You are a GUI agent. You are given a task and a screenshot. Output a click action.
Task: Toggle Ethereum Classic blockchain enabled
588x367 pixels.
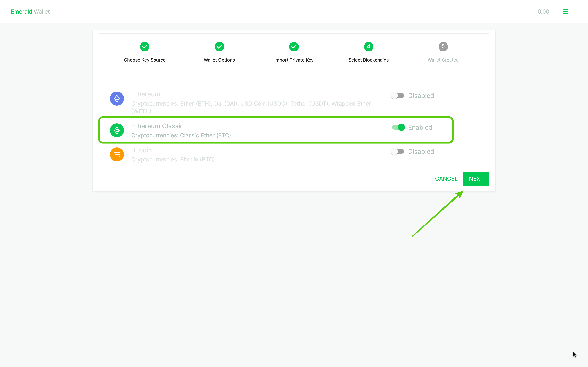398,127
